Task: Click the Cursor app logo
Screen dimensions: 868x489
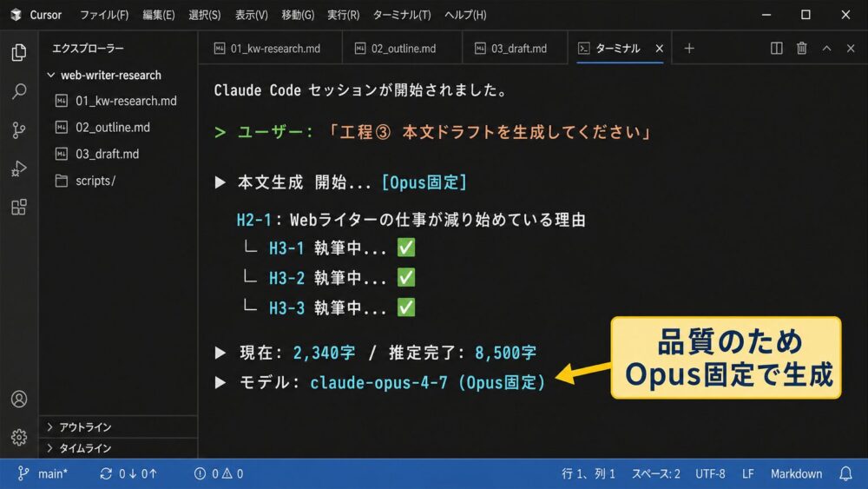Action: point(16,15)
